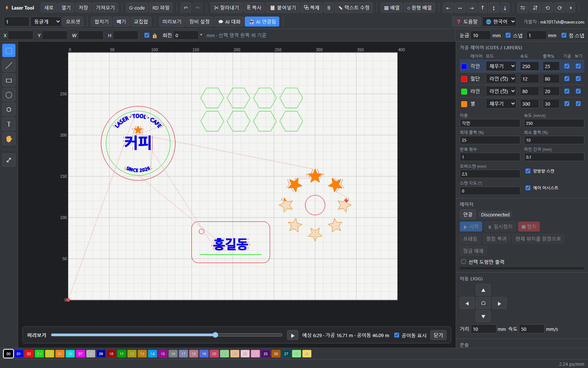
Task: Select the rectangle drawing tool
Action: coord(9,80)
